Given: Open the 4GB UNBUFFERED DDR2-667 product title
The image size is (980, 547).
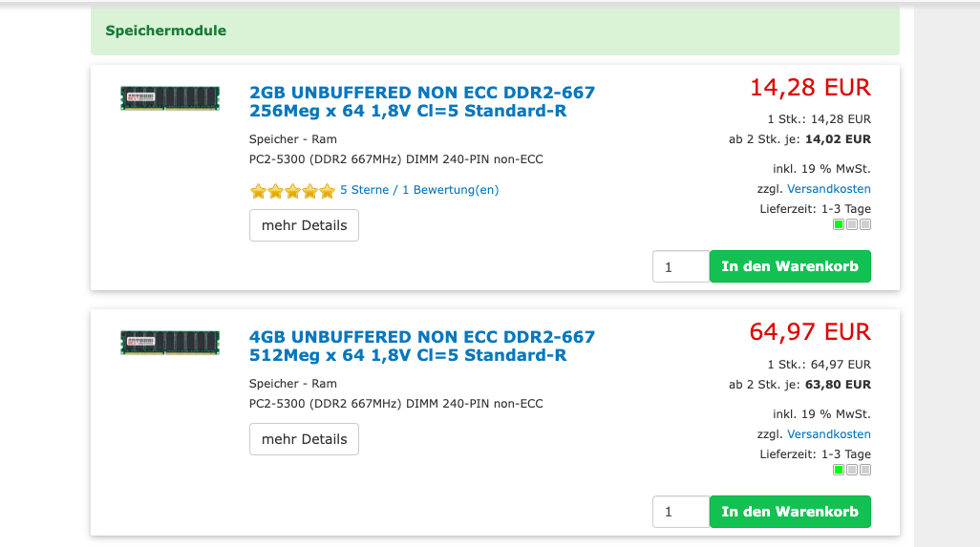Looking at the screenshot, I should (x=421, y=346).
